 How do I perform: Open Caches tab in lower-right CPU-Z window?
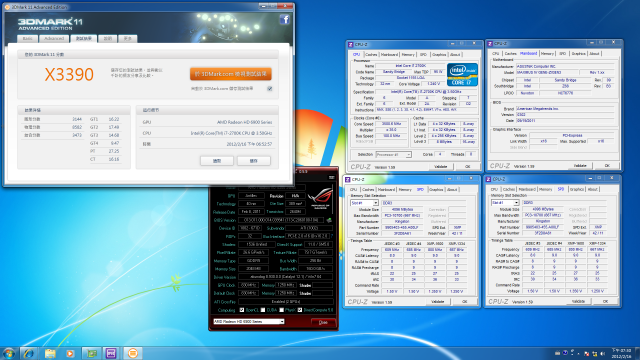(509, 189)
